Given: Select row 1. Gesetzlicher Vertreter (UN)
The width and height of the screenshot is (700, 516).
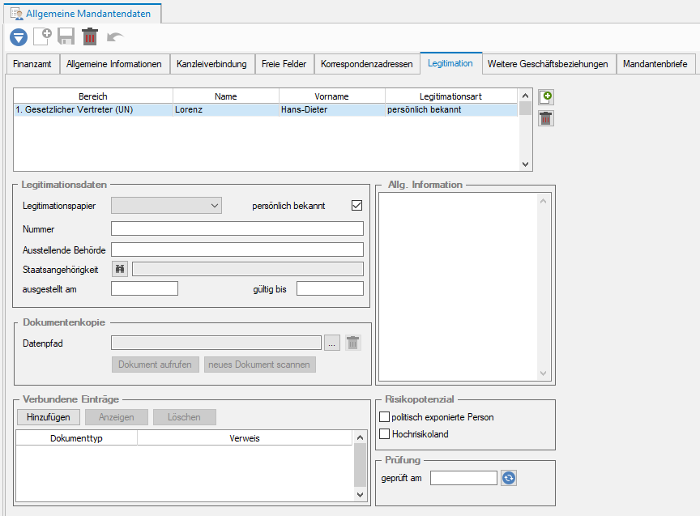Looking at the screenshot, I should (x=266, y=110).
